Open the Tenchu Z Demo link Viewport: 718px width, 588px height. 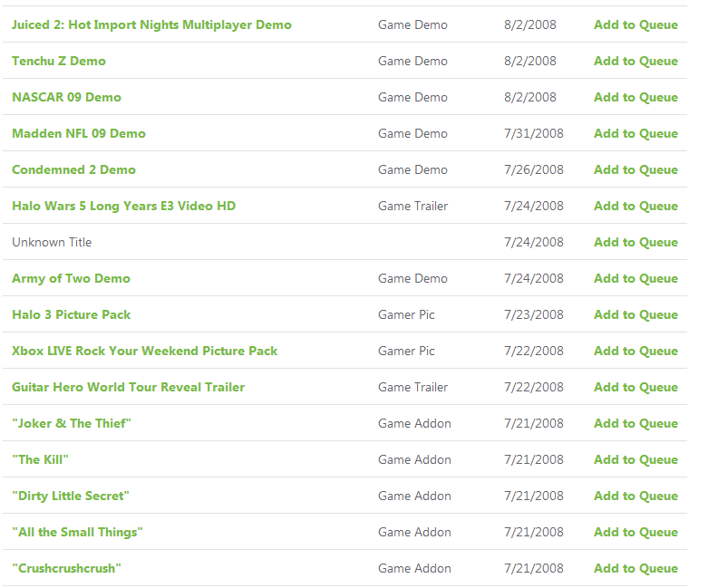pyautogui.click(x=59, y=61)
